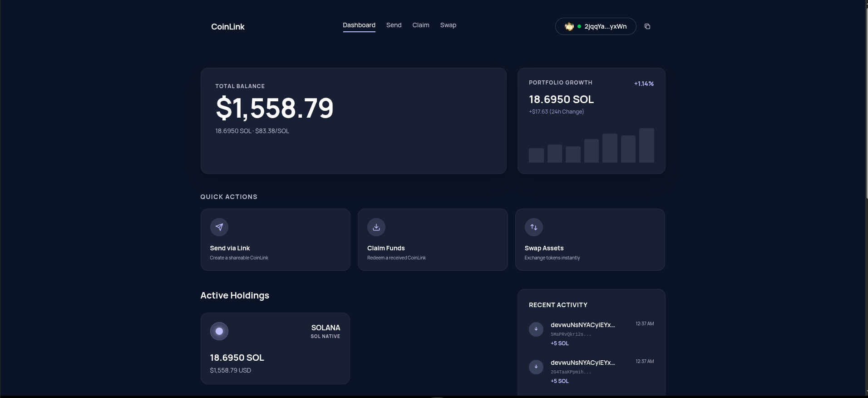868x398 pixels.
Task: Click the TOTAL BALANCE label
Action: point(240,86)
